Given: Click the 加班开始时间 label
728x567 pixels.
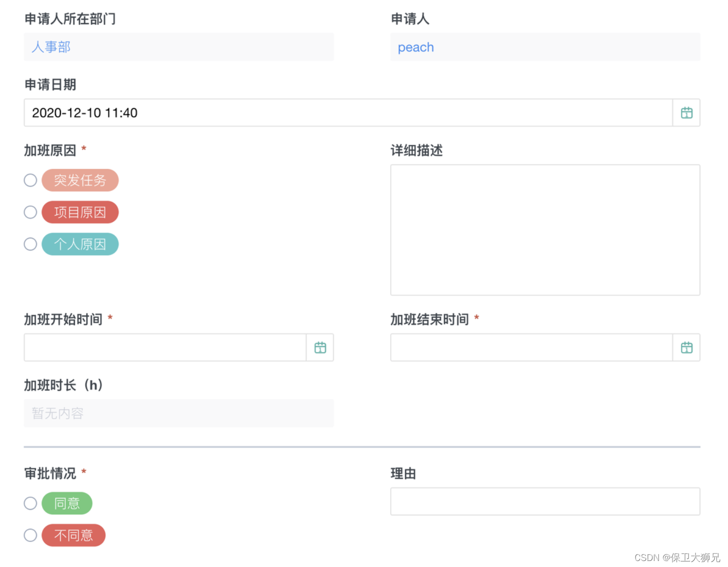Looking at the screenshot, I should [63, 319].
